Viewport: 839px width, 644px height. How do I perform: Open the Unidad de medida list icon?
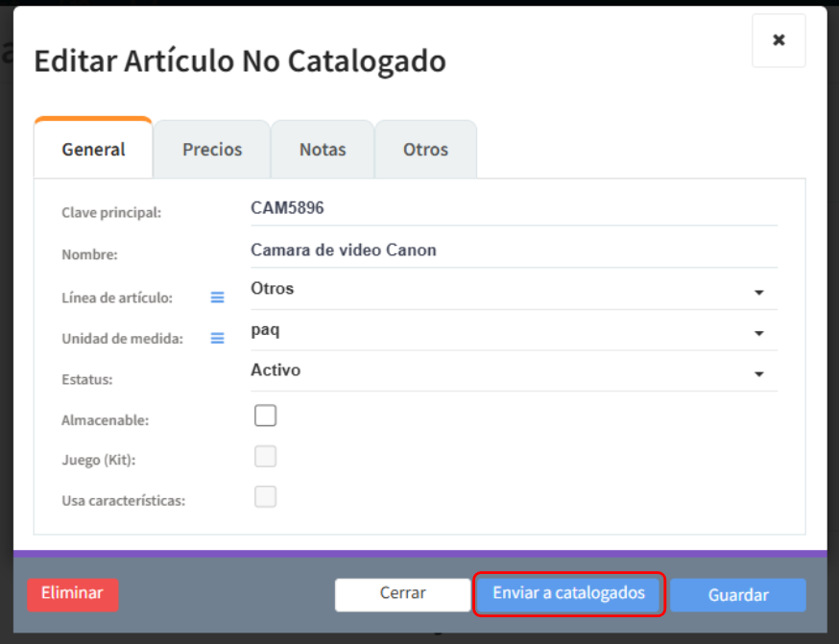tap(217, 338)
